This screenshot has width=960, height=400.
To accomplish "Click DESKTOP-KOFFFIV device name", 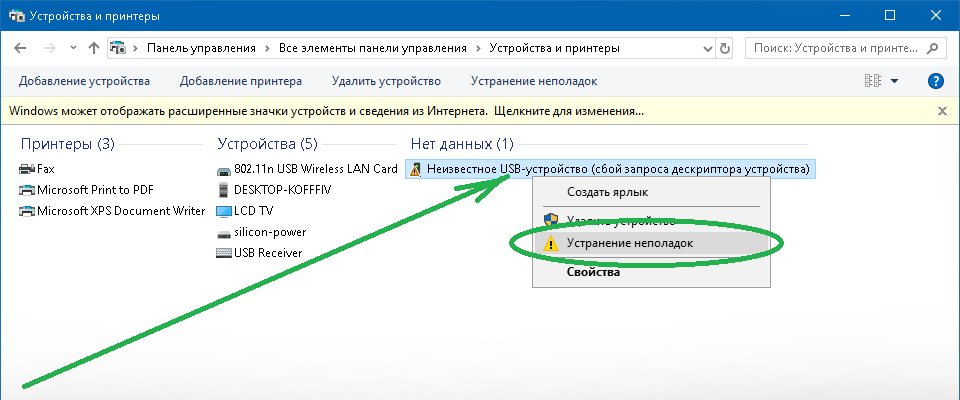I will coord(282,190).
